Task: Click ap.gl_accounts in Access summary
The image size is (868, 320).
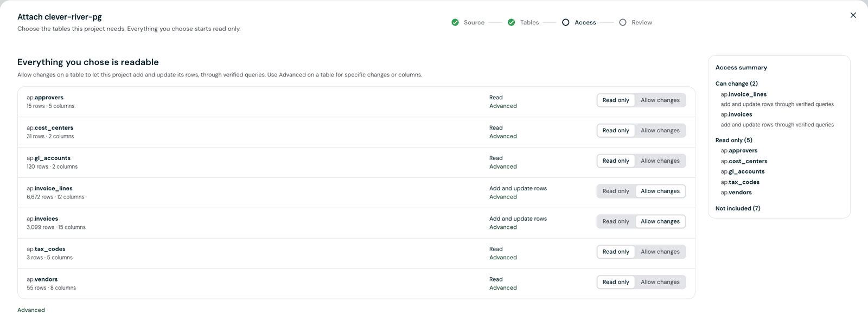Action: click(x=743, y=172)
